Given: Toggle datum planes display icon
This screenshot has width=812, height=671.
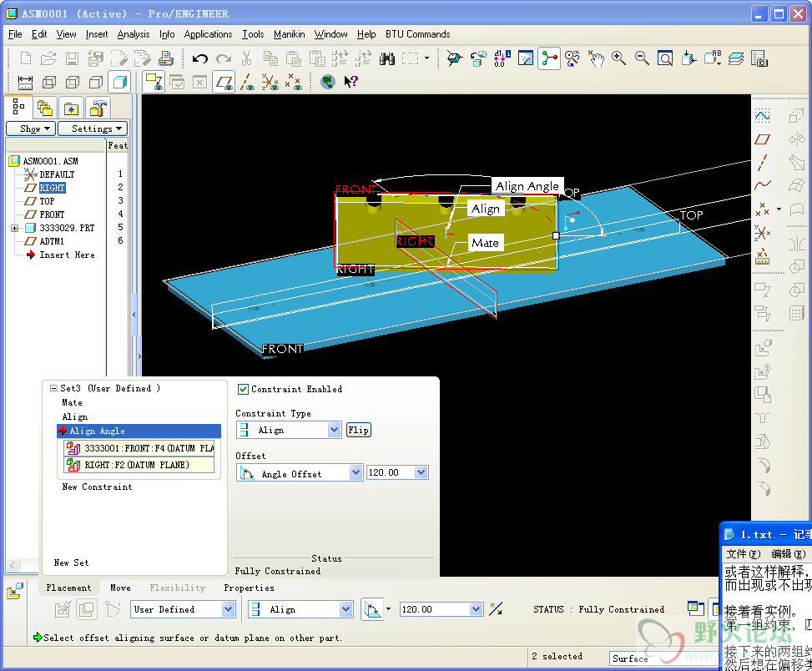Looking at the screenshot, I should coord(223,82).
